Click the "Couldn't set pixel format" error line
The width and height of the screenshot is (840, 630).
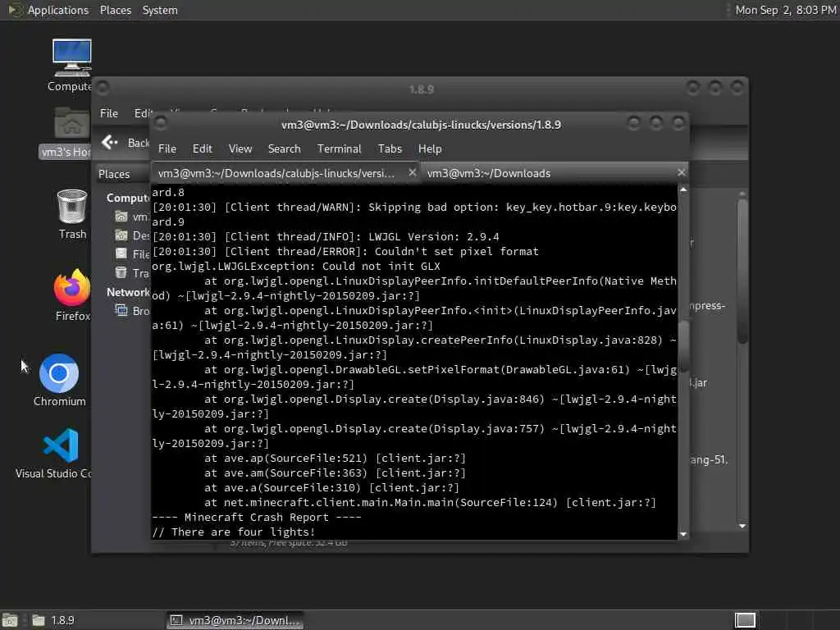click(345, 251)
